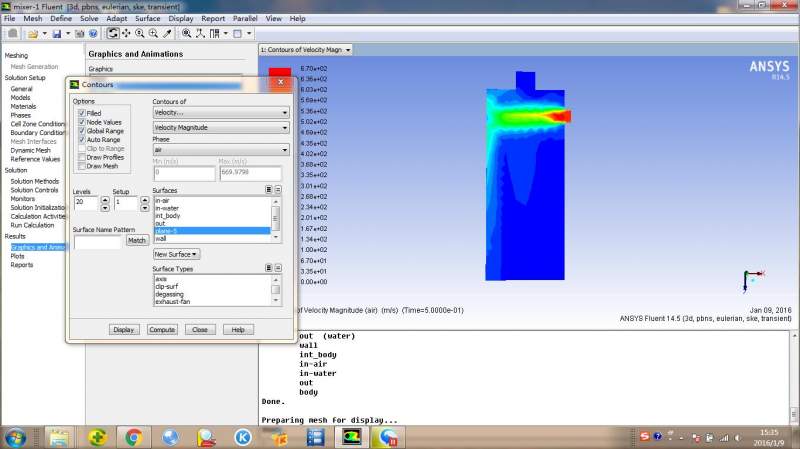Click the Close button in Contours dialog

point(200,330)
